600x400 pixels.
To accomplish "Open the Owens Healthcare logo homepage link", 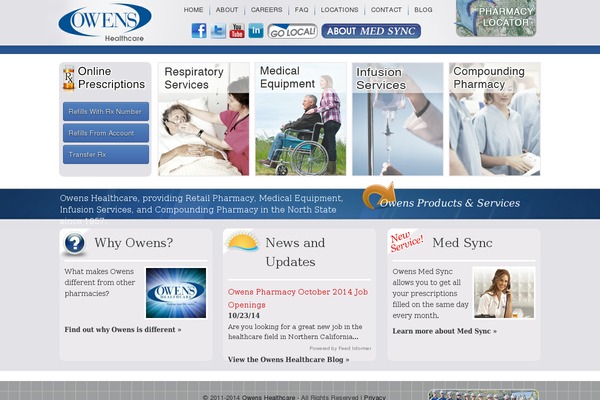I will tap(105, 23).
